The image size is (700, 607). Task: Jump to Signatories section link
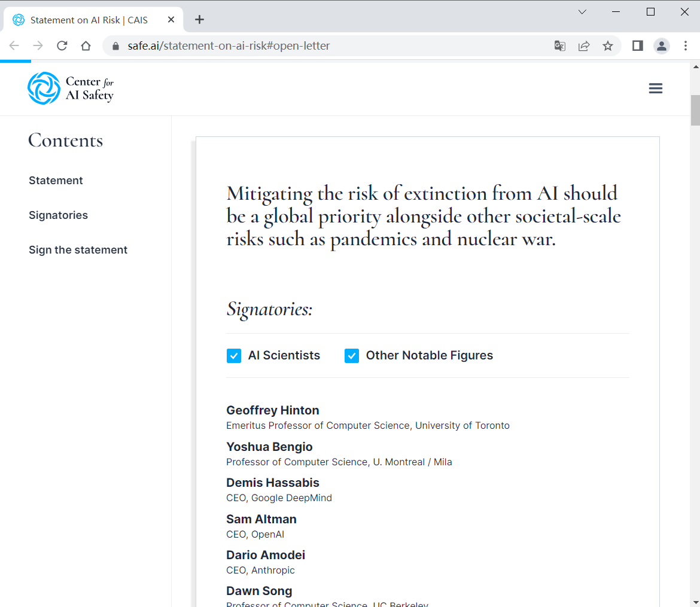(x=58, y=215)
